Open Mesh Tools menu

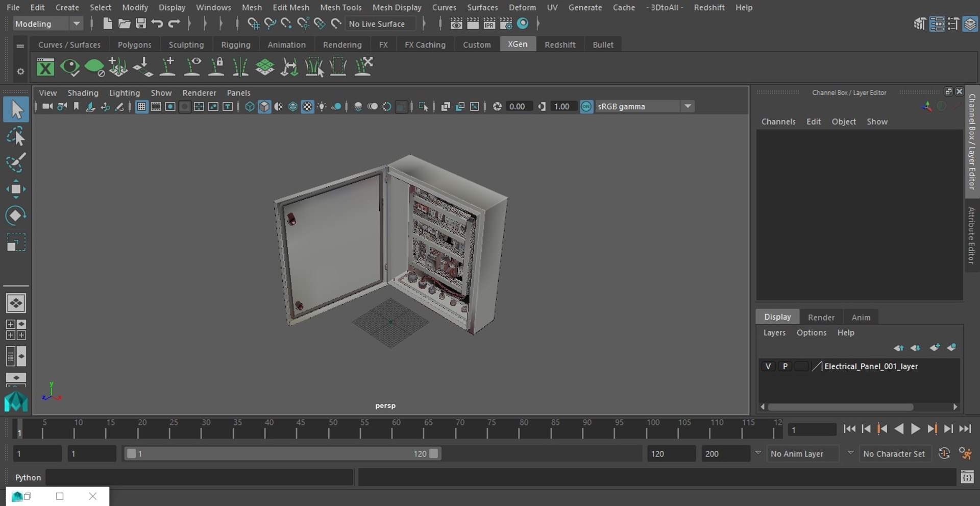pyautogui.click(x=340, y=7)
